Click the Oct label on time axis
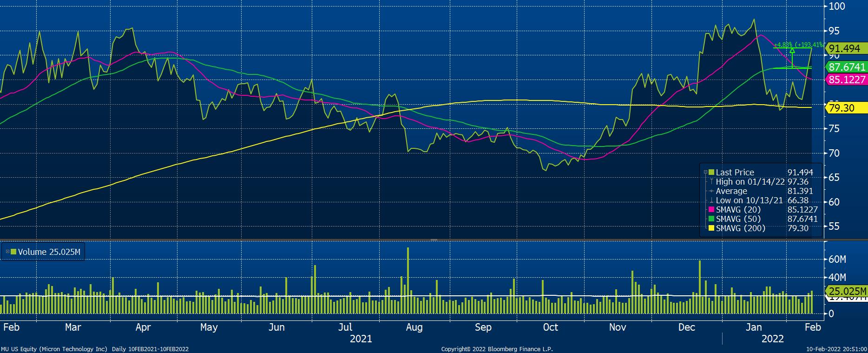This screenshot has width=868, height=353. pyautogui.click(x=550, y=327)
